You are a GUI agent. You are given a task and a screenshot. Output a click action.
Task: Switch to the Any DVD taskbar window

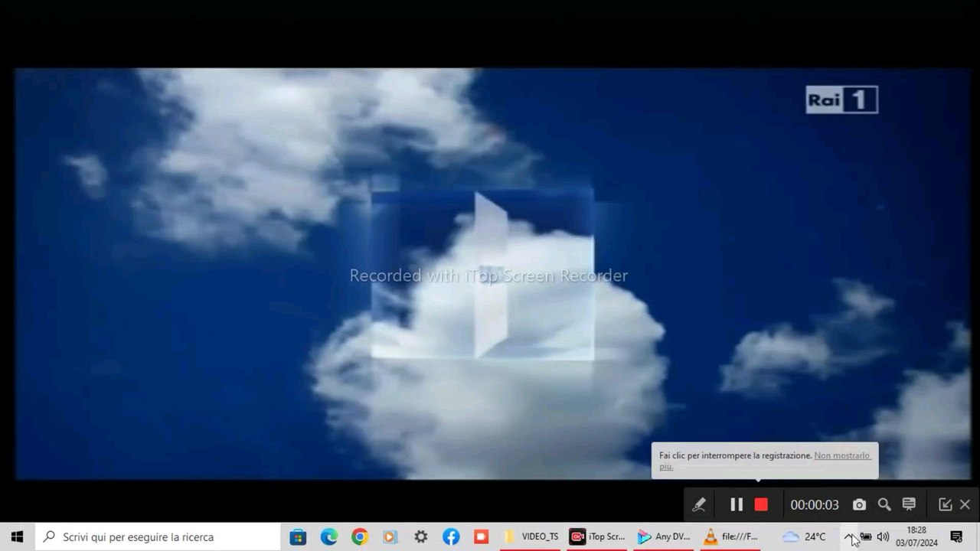665,536
